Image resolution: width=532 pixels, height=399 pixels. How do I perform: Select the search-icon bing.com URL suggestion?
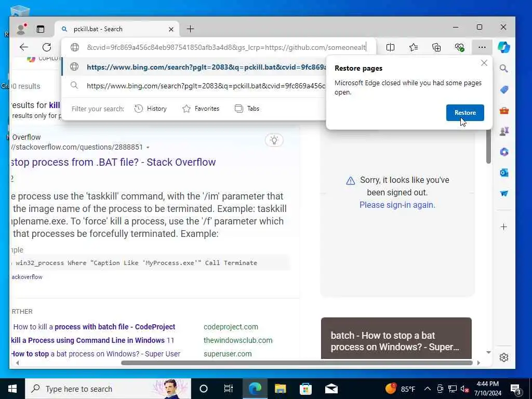pos(194,86)
